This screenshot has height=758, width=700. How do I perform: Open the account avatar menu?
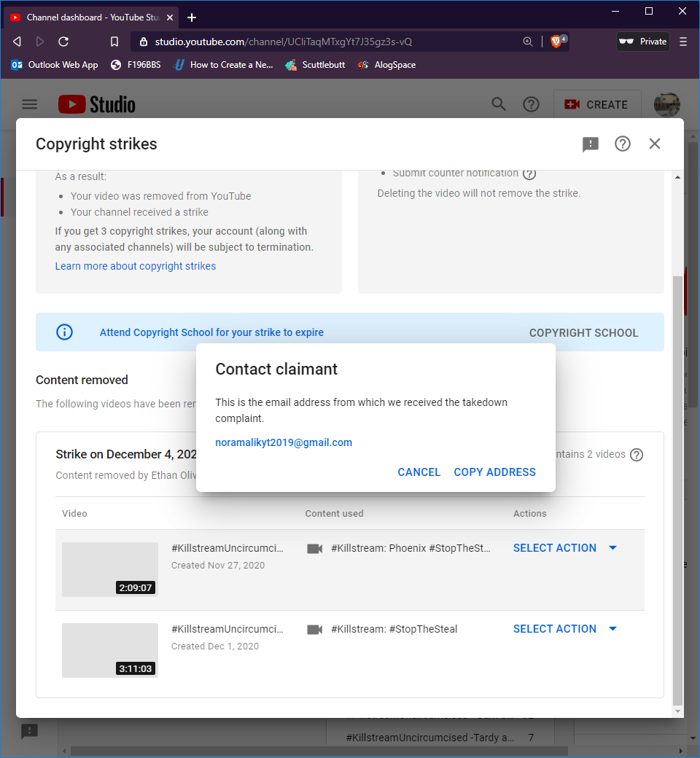click(666, 104)
